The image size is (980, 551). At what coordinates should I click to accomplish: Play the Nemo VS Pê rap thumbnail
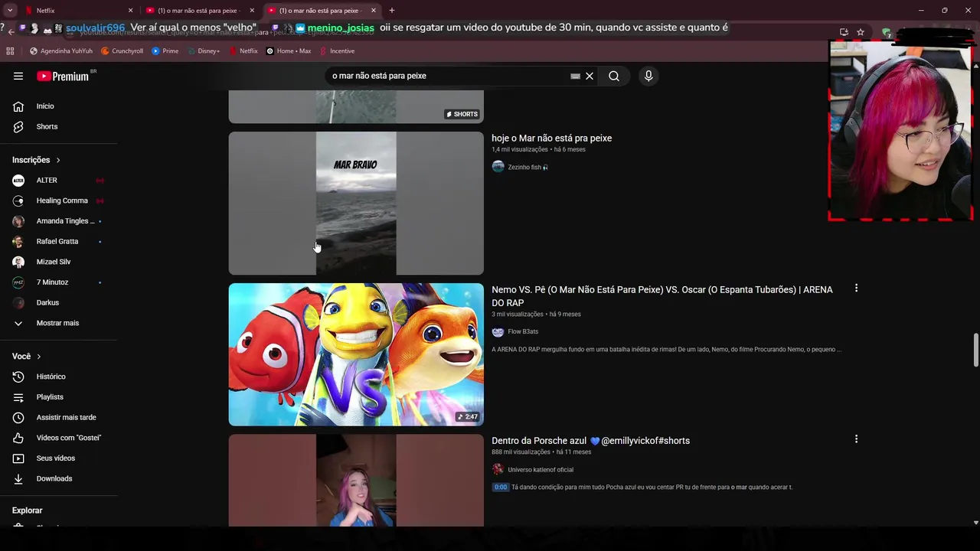point(356,354)
